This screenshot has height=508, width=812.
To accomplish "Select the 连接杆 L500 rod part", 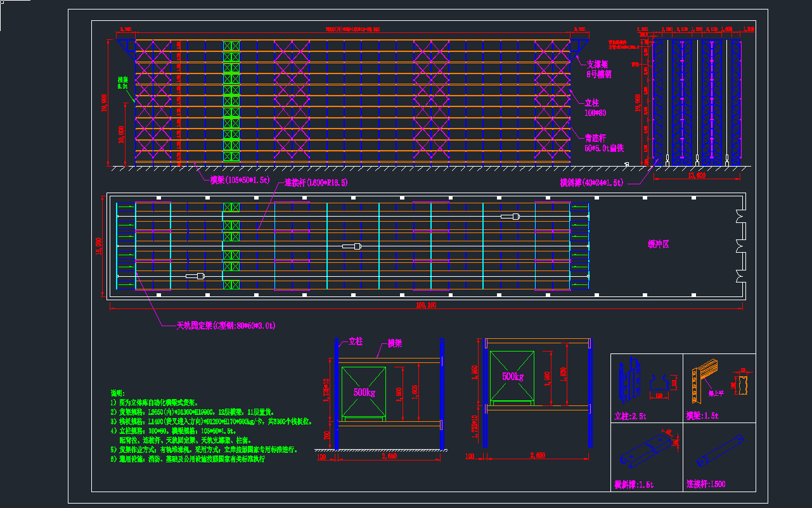I will pos(719,450).
